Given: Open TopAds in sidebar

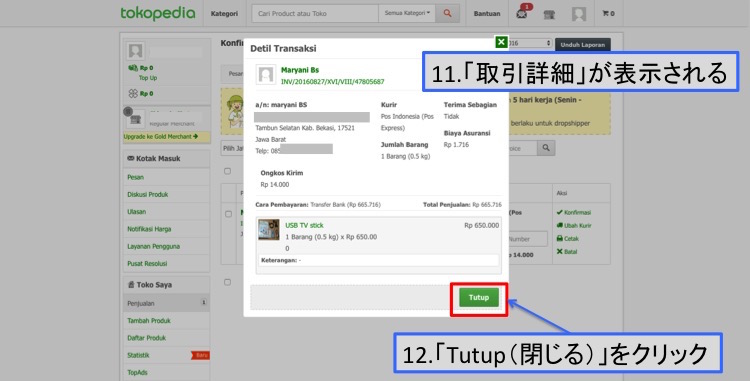Looking at the screenshot, I should click(137, 372).
